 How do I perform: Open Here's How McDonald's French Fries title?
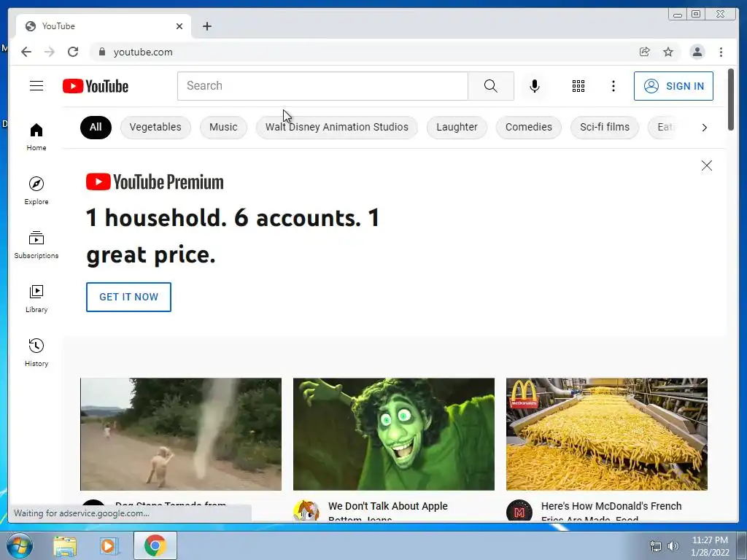pos(611,511)
